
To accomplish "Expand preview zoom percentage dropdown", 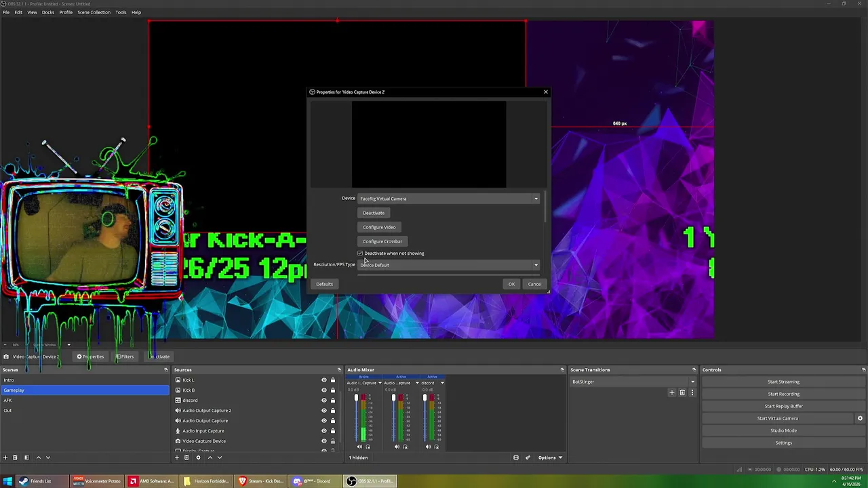I will [x=68, y=344].
